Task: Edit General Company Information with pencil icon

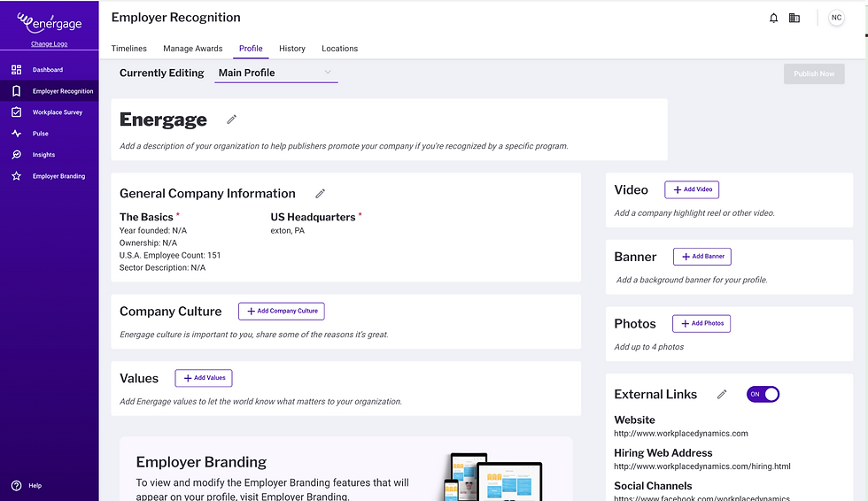Action: (x=321, y=194)
